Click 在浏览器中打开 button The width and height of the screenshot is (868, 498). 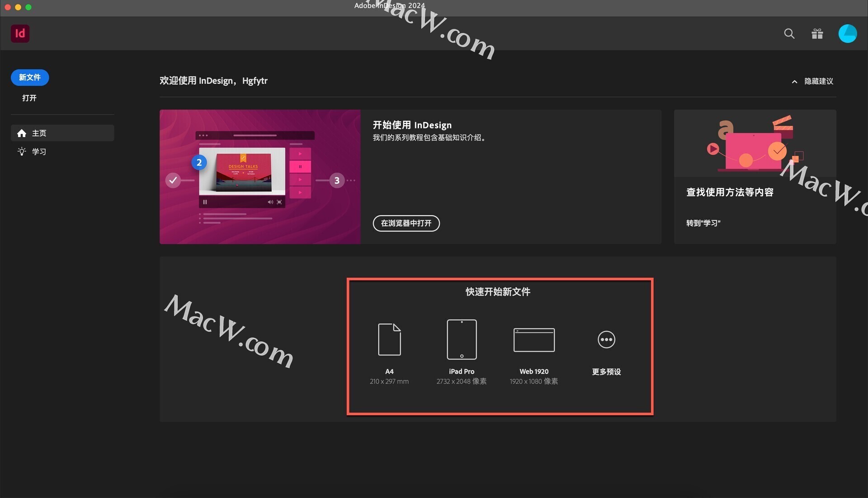coord(406,223)
